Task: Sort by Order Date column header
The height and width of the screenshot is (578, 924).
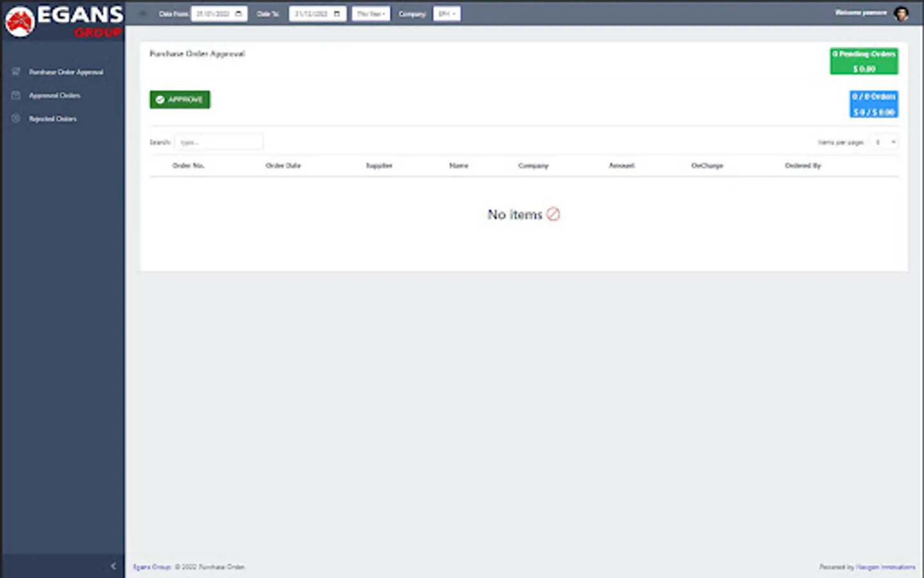Action: click(283, 166)
